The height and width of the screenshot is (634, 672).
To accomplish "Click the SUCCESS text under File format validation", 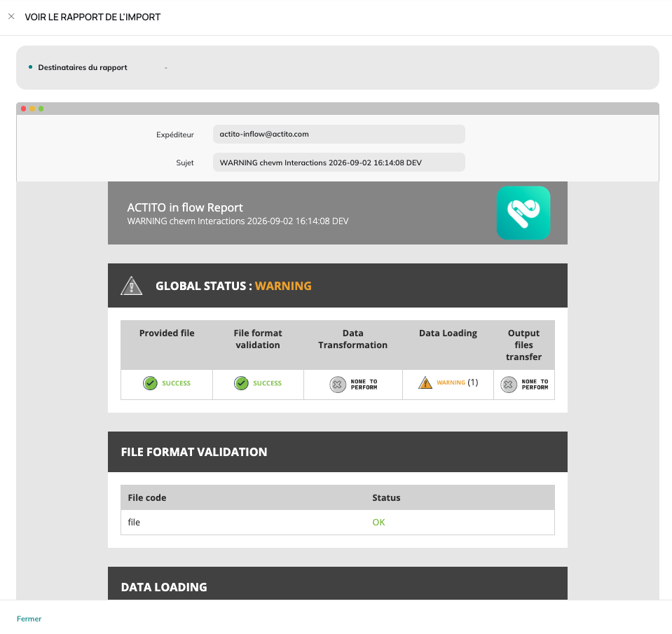I will pyautogui.click(x=268, y=383).
